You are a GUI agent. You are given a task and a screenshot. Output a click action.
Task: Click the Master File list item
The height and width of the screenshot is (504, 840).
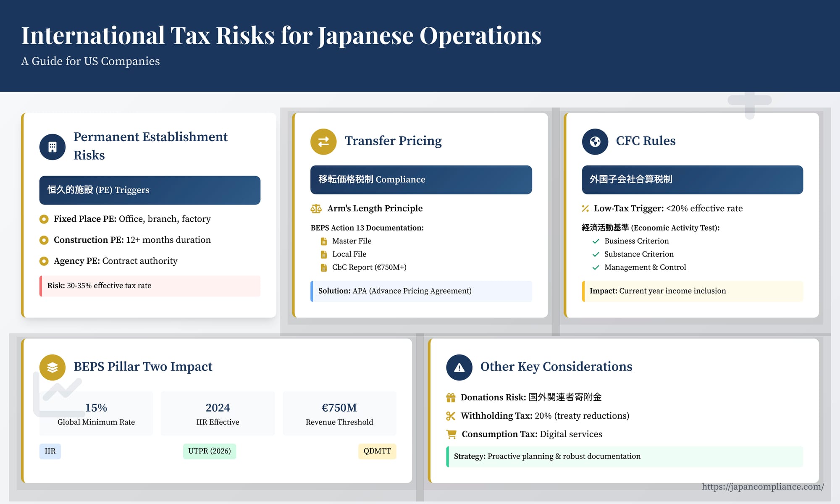352,241
